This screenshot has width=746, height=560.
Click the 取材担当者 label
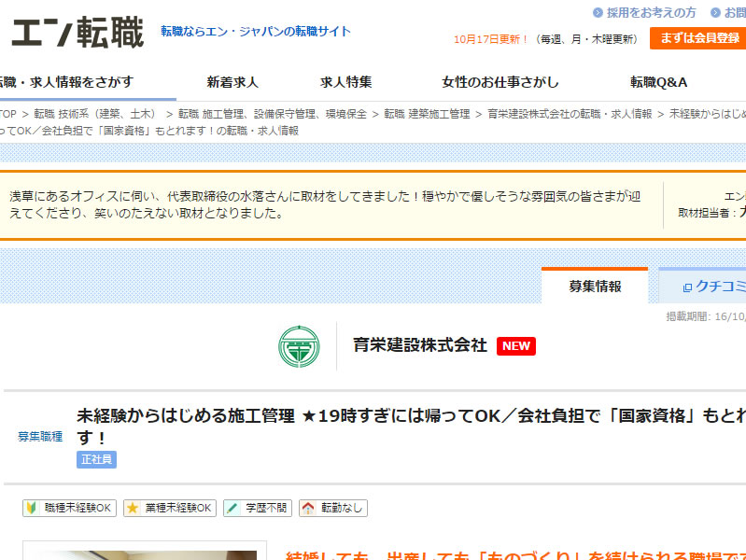[707, 213]
